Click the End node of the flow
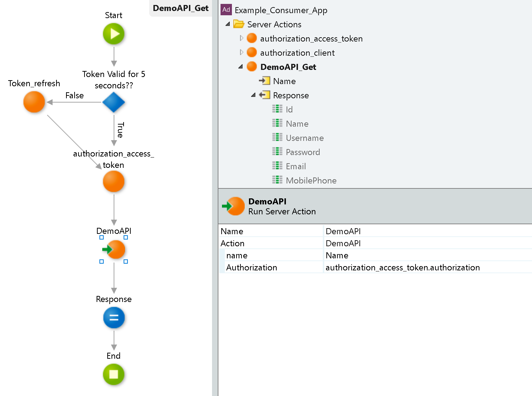 coord(114,375)
